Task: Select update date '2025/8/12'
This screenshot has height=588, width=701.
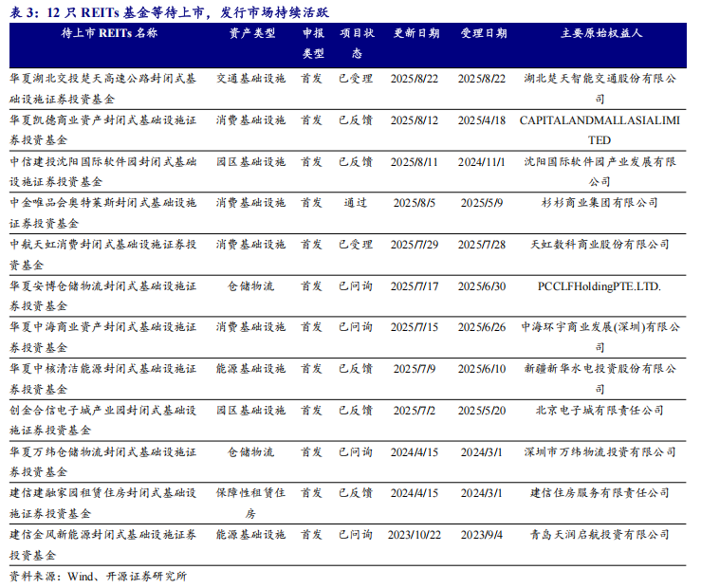Action: coord(415,120)
